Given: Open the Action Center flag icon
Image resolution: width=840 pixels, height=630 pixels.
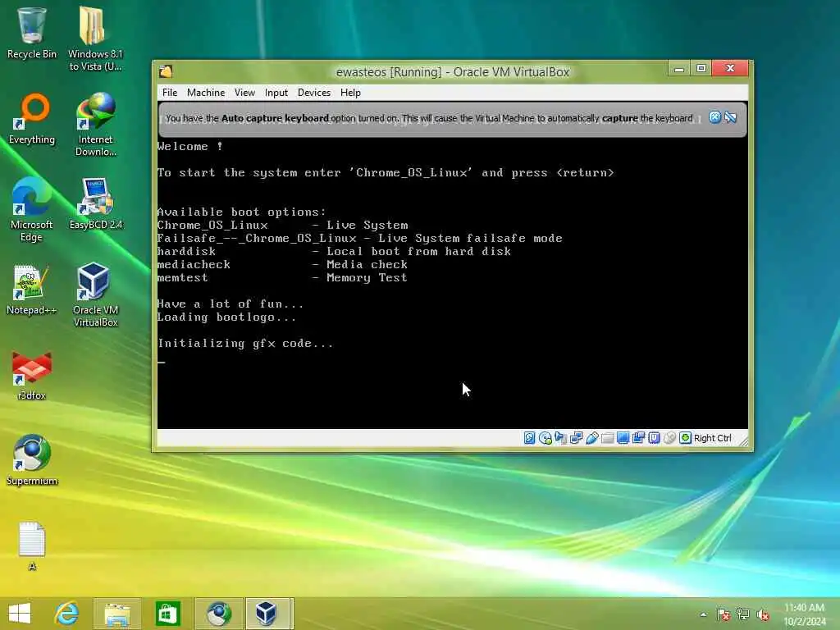Looking at the screenshot, I should 724,614.
